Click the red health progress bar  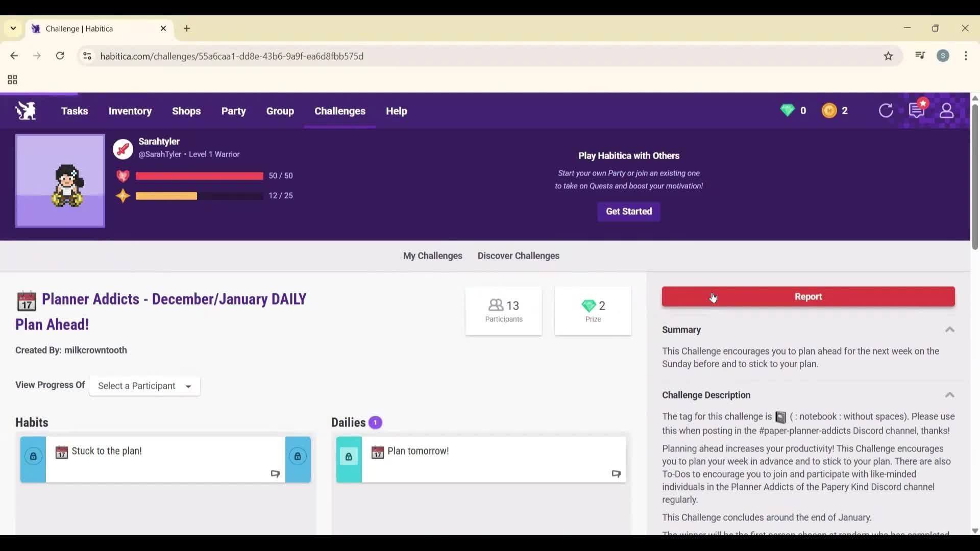click(199, 176)
